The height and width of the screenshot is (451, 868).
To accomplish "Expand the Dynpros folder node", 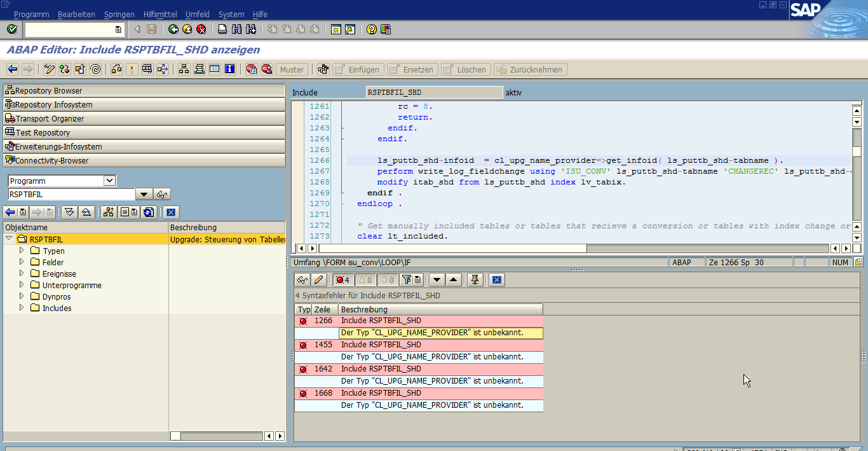I will tap(22, 296).
